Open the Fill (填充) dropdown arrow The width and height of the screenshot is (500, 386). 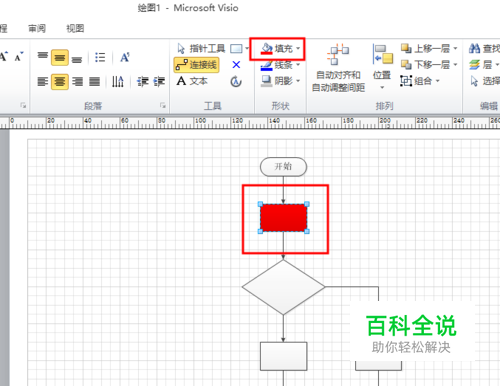[298, 49]
